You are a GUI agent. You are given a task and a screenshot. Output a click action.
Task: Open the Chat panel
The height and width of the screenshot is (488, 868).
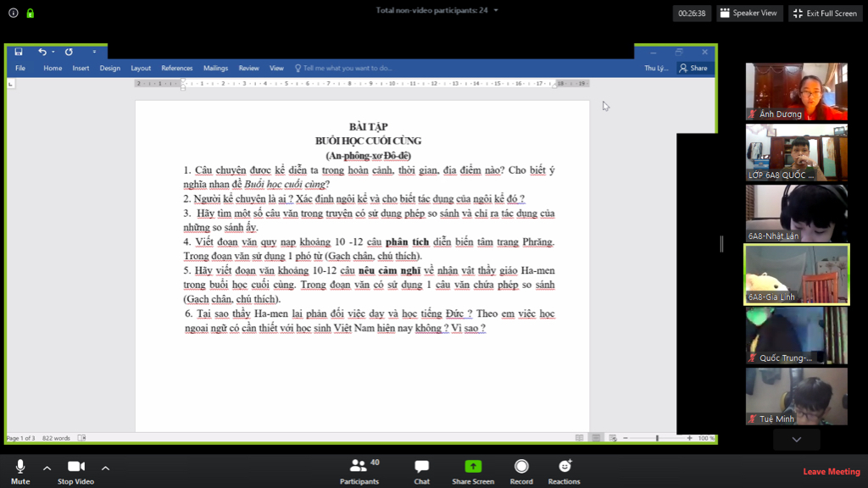(x=422, y=471)
